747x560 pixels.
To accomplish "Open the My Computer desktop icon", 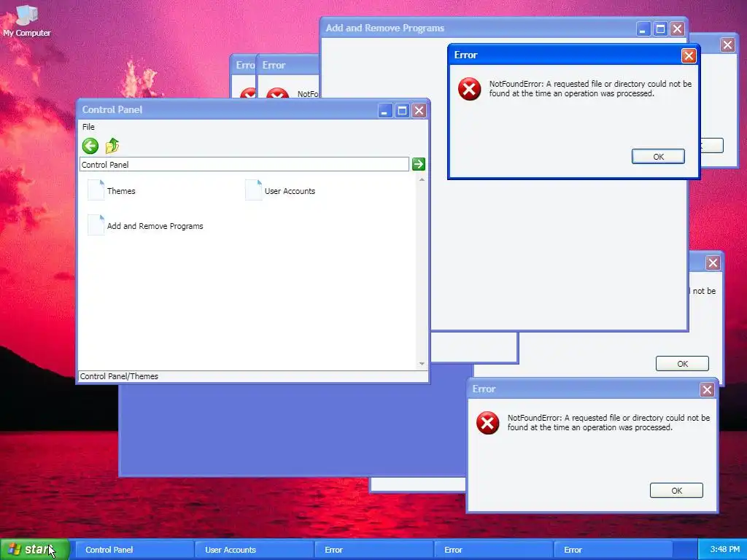I will tap(27, 20).
